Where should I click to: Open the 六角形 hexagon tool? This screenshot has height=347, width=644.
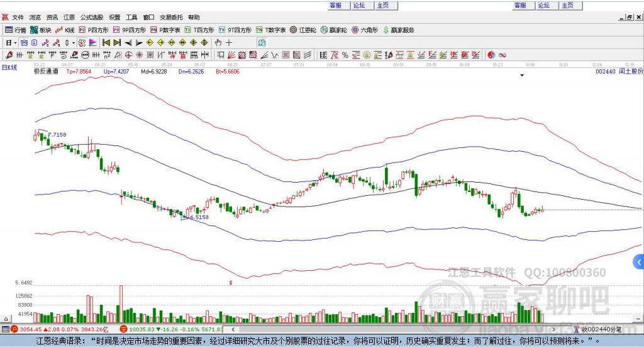pyautogui.click(x=365, y=30)
